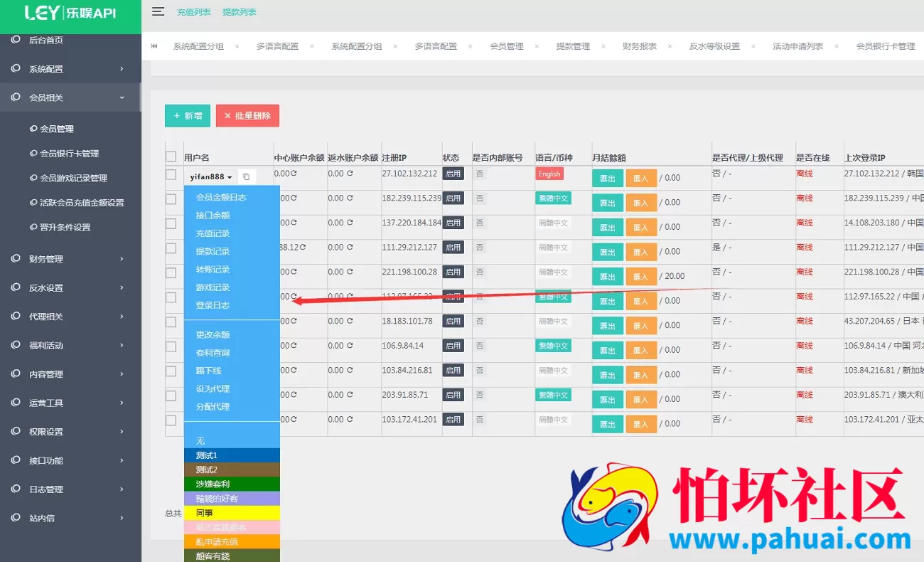The width and height of the screenshot is (924, 562).
Task: Refresh center balance showing 88.12
Action: pyautogui.click(x=303, y=248)
